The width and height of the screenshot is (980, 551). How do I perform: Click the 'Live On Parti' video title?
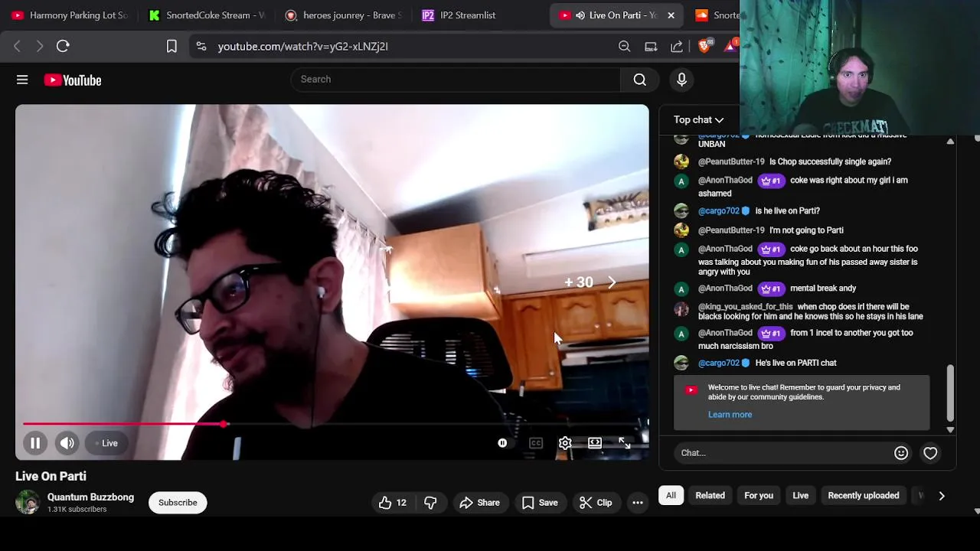click(51, 476)
